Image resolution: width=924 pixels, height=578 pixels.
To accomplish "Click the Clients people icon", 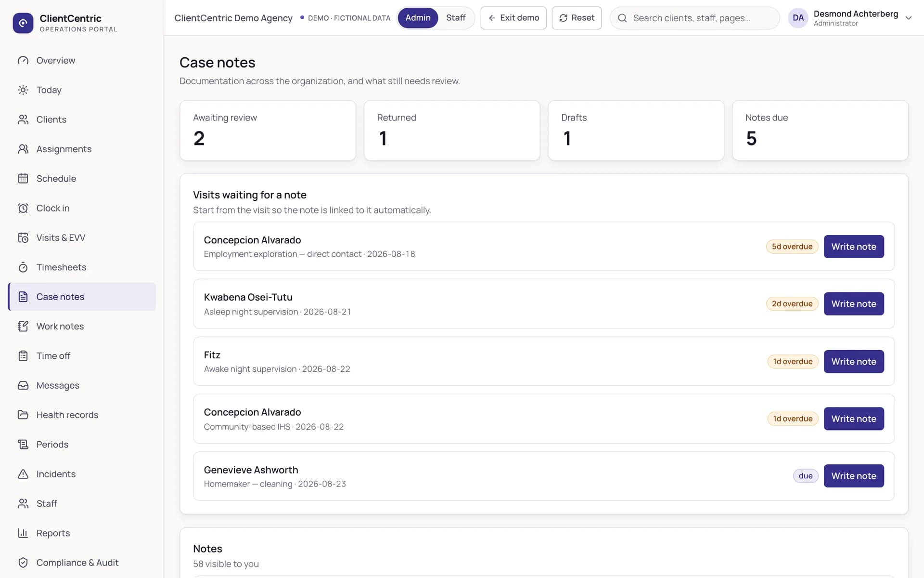I will point(23,119).
